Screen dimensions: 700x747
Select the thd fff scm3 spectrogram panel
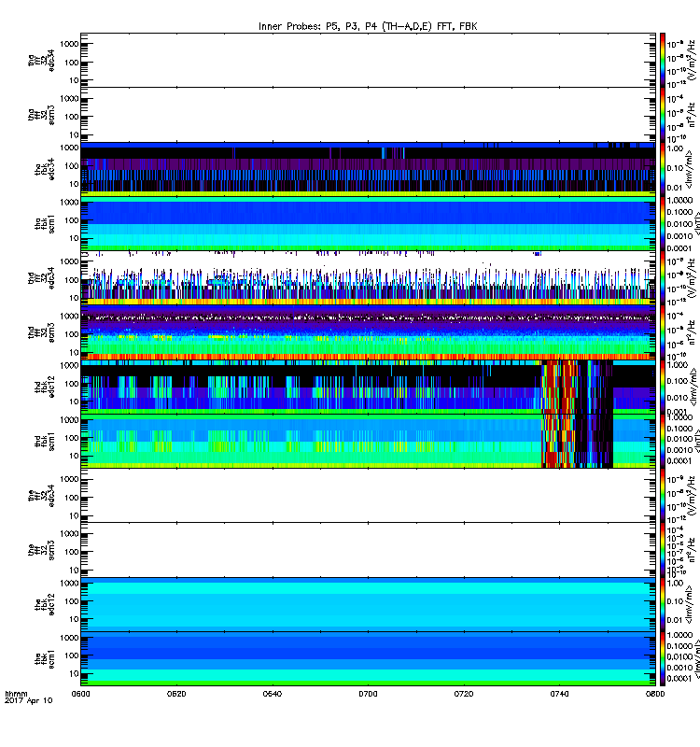[x=368, y=332]
